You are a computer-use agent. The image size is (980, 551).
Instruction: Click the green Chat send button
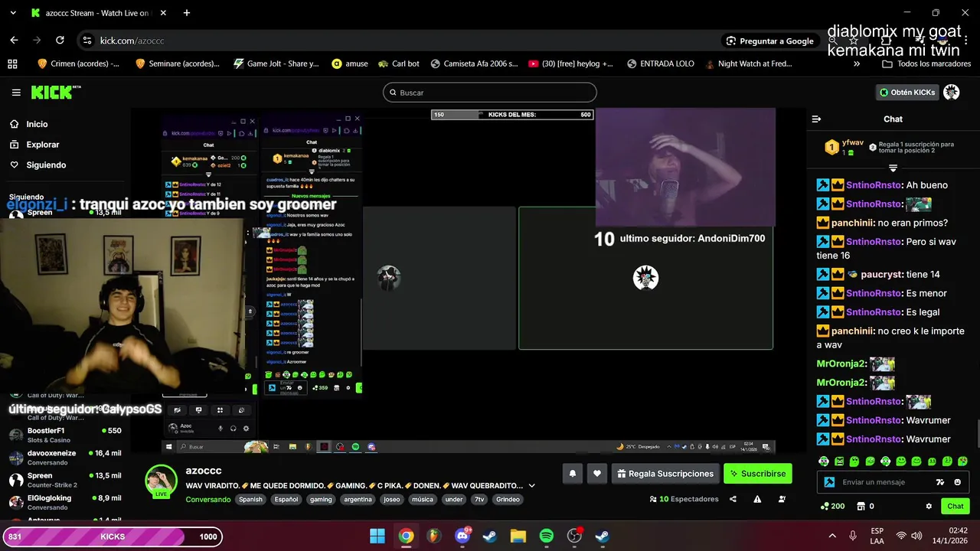click(955, 506)
